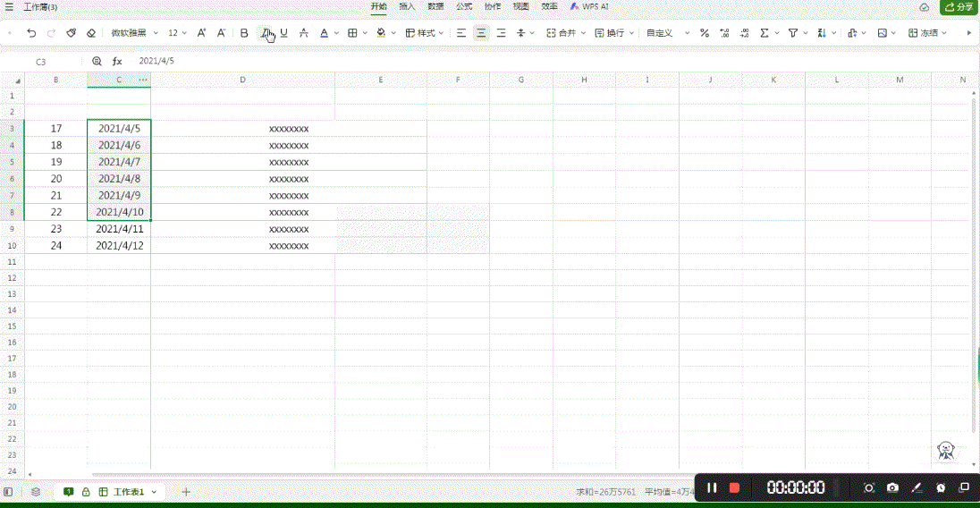Click the green 分享 share button
This screenshot has width=980, height=508.
click(x=959, y=7)
